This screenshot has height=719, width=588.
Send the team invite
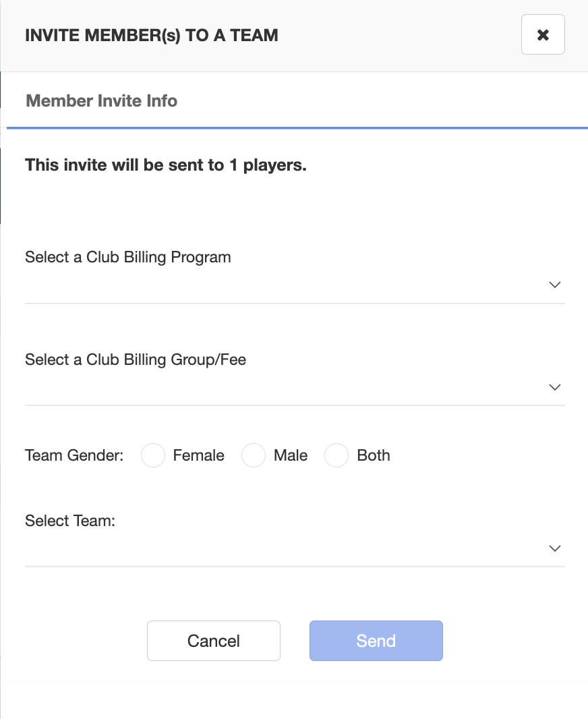click(x=376, y=641)
